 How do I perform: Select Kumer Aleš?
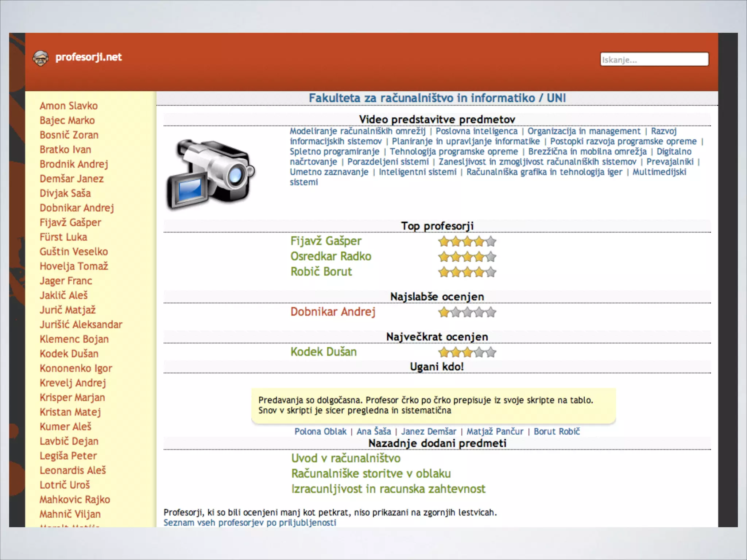(x=65, y=427)
